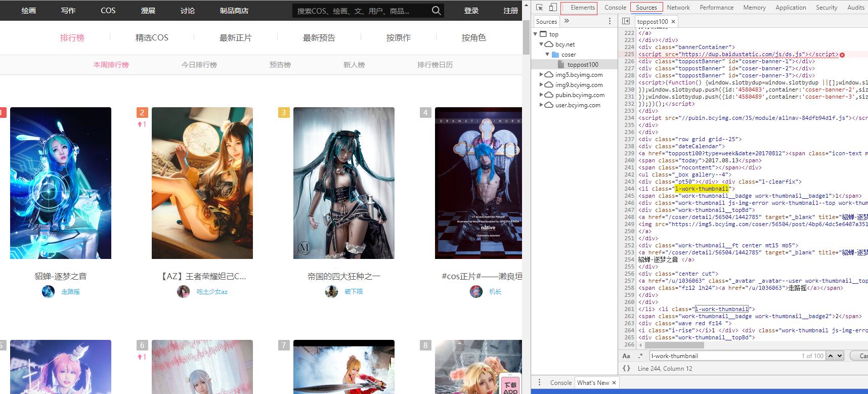The width and height of the screenshot is (868, 394).
Task: Toggle regex search option
Action: [640, 356]
